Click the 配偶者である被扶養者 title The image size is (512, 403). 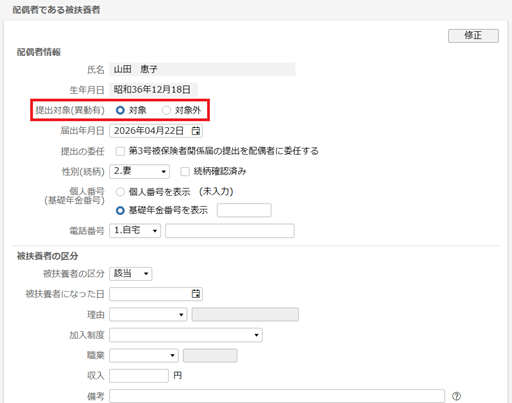point(56,10)
